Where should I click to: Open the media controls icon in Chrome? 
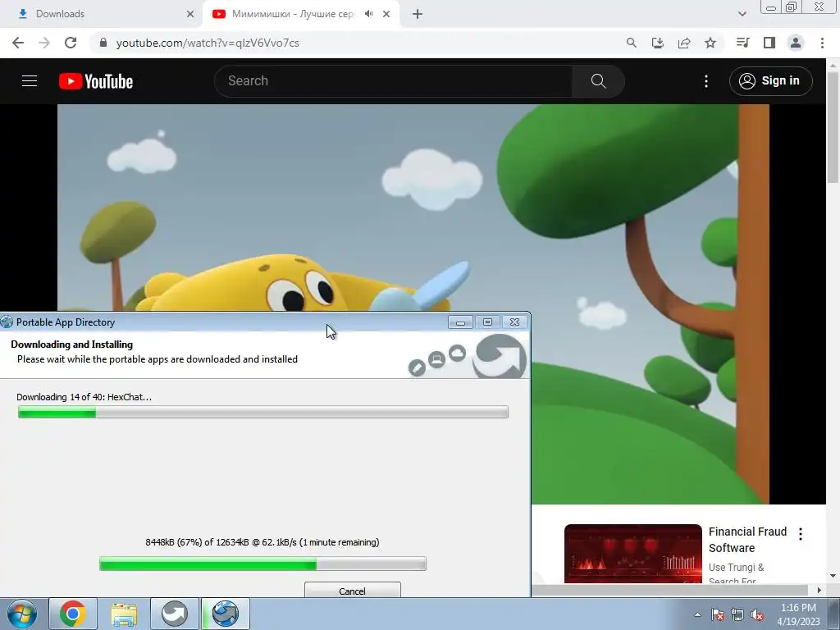point(742,43)
